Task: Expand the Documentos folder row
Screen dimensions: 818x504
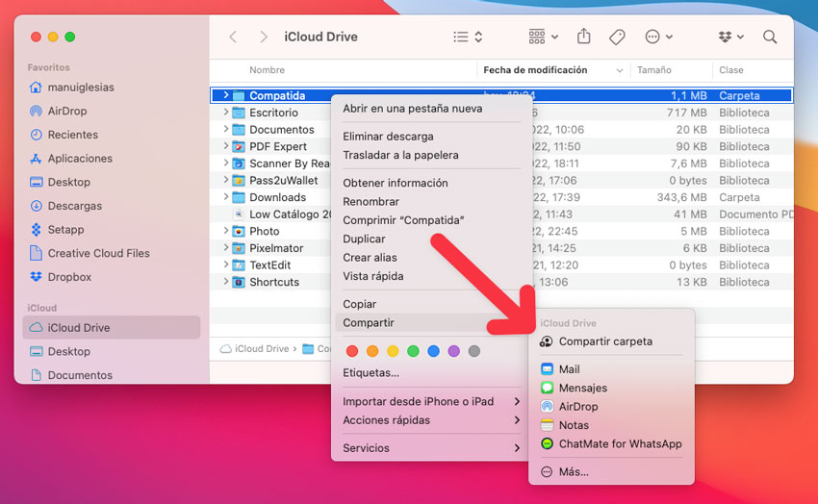Action: 225,130
